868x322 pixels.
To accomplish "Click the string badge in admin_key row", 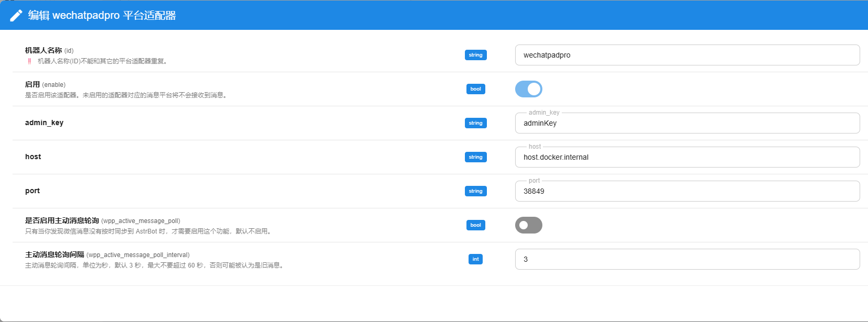I will pos(476,123).
